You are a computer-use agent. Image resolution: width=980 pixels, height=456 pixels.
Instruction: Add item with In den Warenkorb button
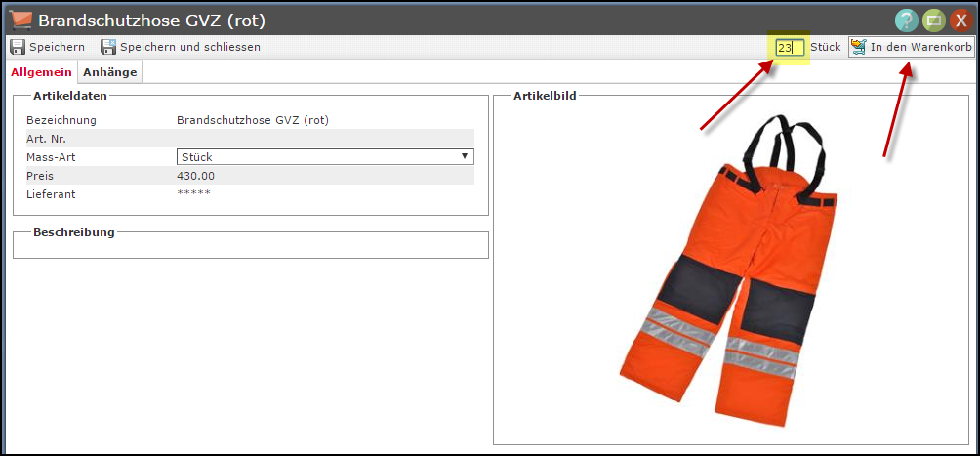pos(911,47)
